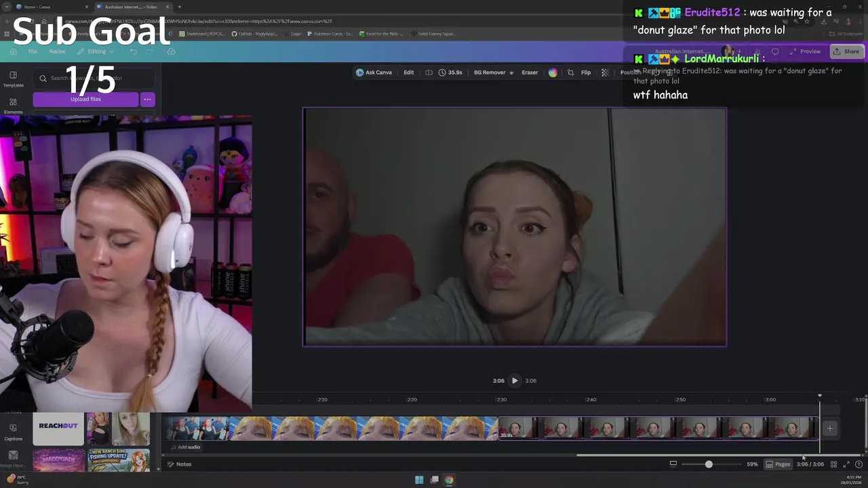Open the Pokémon Cards bookmark

(330, 34)
